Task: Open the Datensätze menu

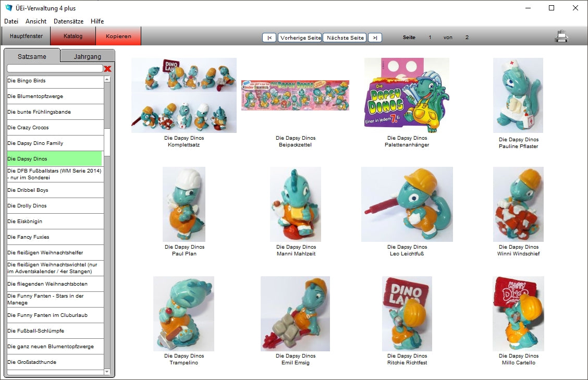Action: tap(68, 21)
